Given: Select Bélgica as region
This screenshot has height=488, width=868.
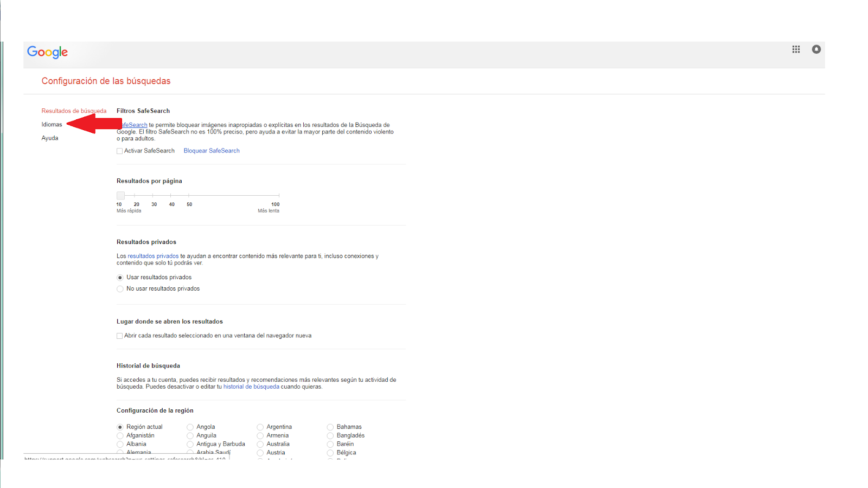Looking at the screenshot, I should (330, 453).
